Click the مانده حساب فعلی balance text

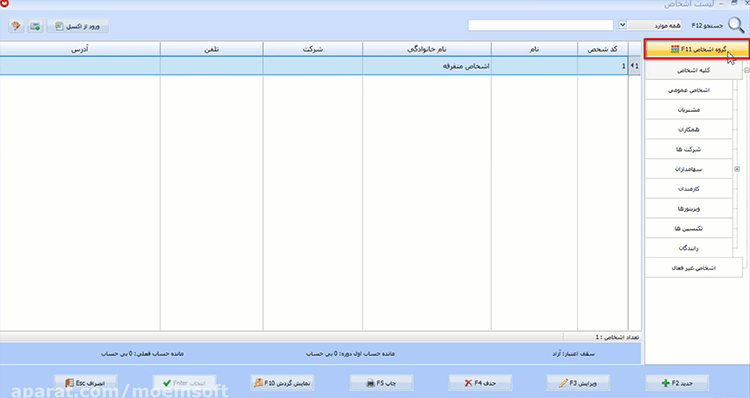[143, 354]
